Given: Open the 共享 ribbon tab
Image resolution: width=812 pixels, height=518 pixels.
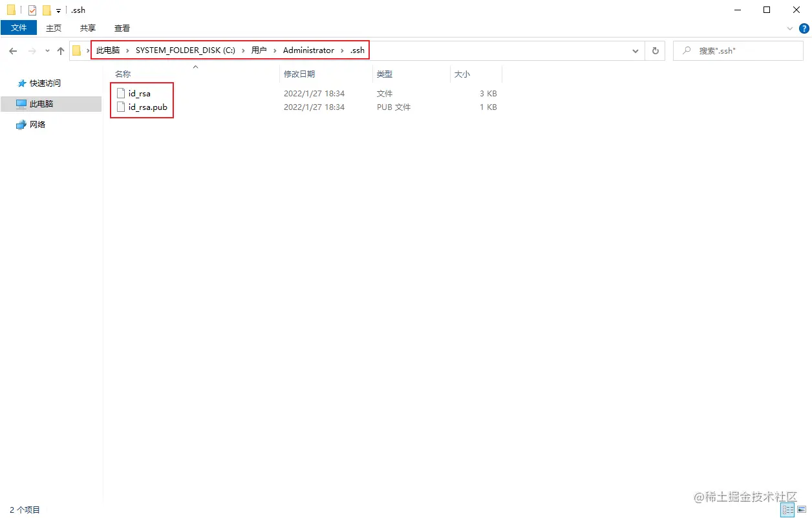Looking at the screenshot, I should (x=88, y=28).
